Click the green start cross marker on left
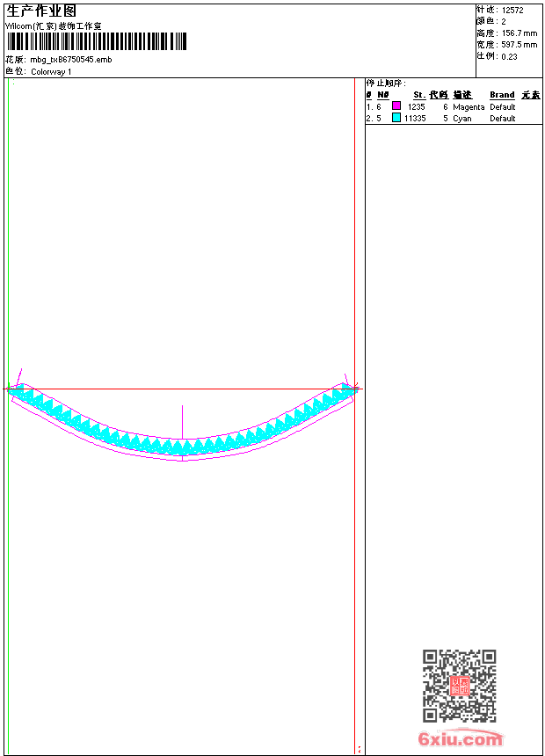This screenshot has height=756, width=545. point(9,388)
